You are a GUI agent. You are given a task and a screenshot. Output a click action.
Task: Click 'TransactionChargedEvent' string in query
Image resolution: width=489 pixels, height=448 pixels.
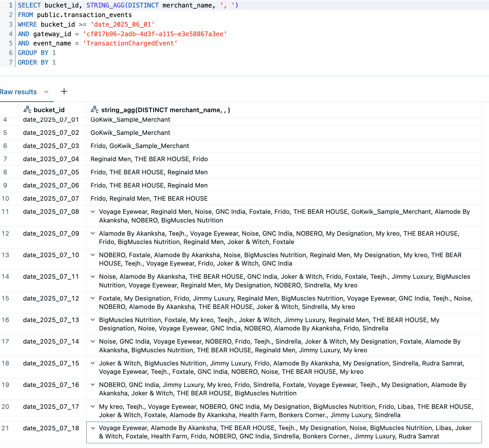tap(130, 43)
